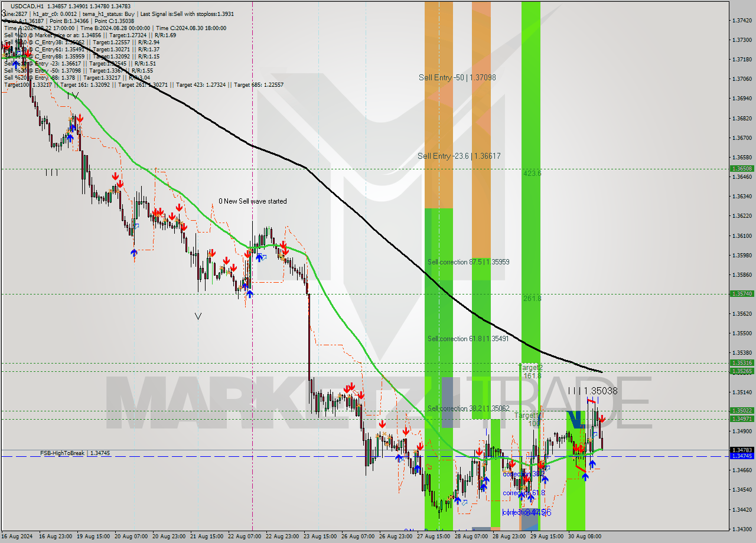Viewport: 756px width, 543px height.
Task: Click the '16 Aug 2024' date label
Action: pos(17,537)
